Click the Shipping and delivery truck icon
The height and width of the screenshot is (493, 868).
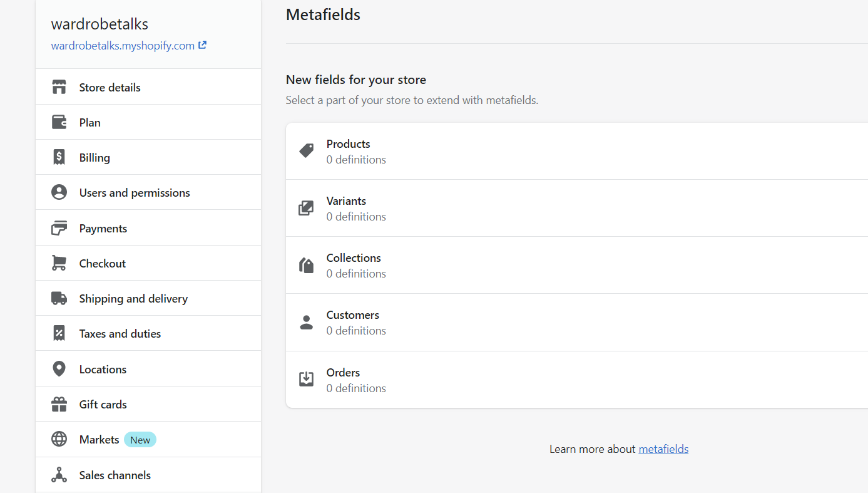(59, 298)
